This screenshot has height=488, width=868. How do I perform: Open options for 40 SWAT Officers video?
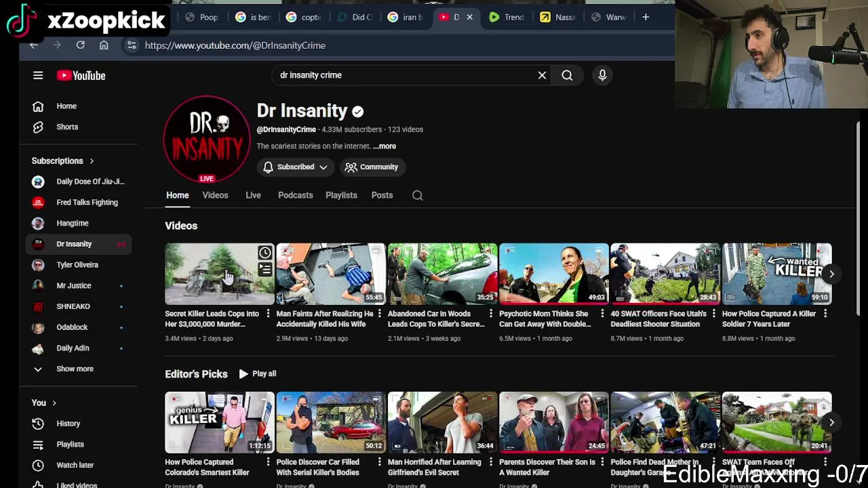(713, 314)
